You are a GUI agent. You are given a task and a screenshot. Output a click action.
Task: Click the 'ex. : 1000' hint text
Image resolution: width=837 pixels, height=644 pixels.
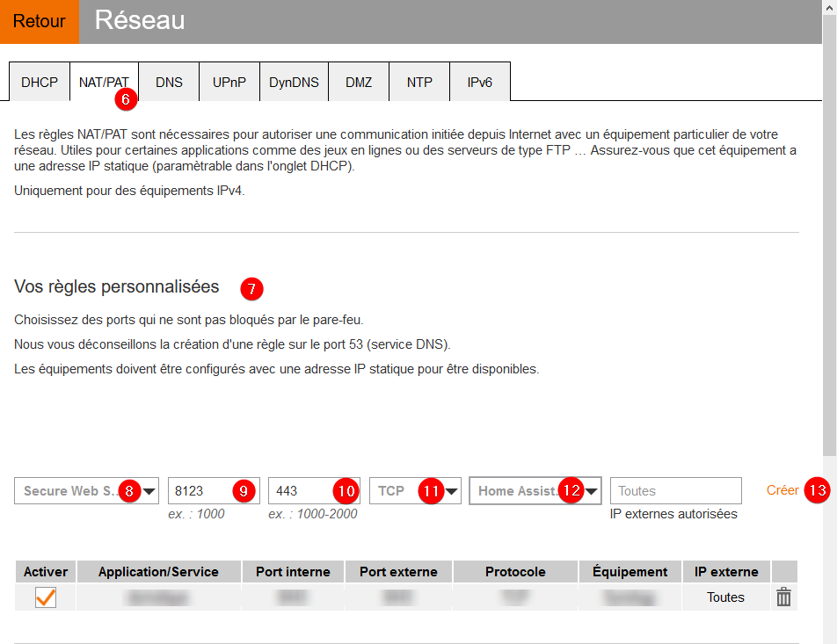(x=196, y=514)
